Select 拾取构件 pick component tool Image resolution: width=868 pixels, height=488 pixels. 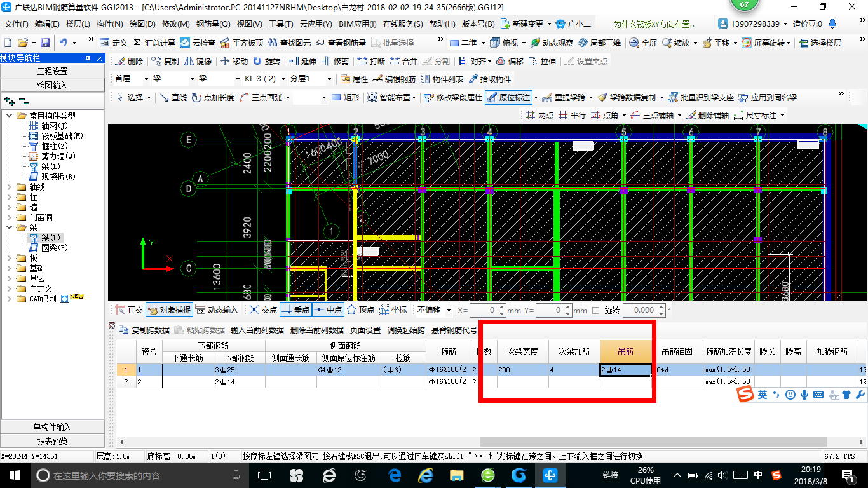pyautogui.click(x=490, y=79)
